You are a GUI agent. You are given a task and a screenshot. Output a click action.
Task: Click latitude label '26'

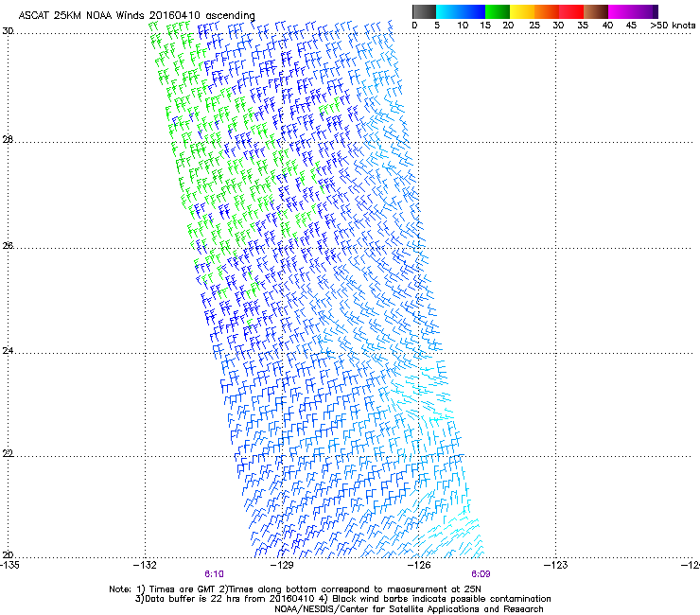coord(8,245)
